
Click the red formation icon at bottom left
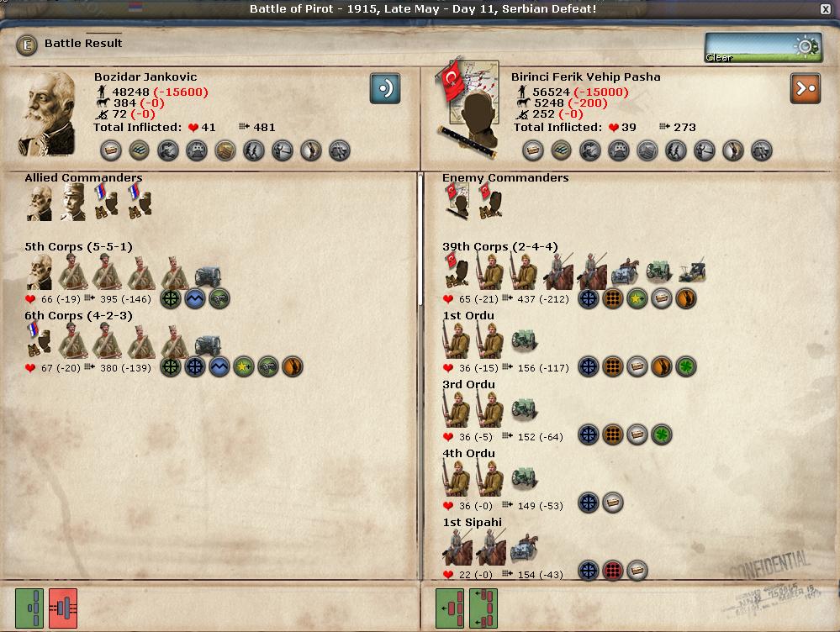(x=63, y=608)
